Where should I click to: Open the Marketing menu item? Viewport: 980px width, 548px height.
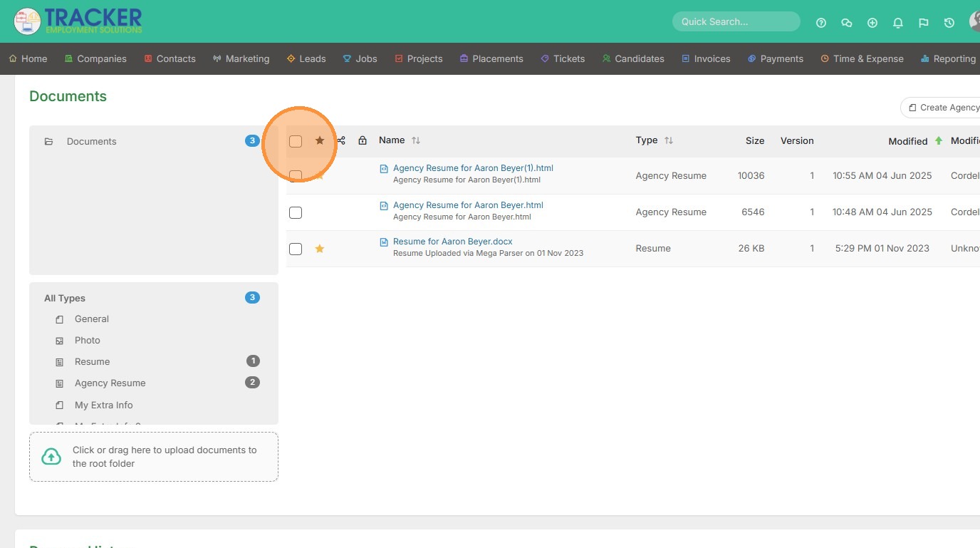[x=241, y=58]
